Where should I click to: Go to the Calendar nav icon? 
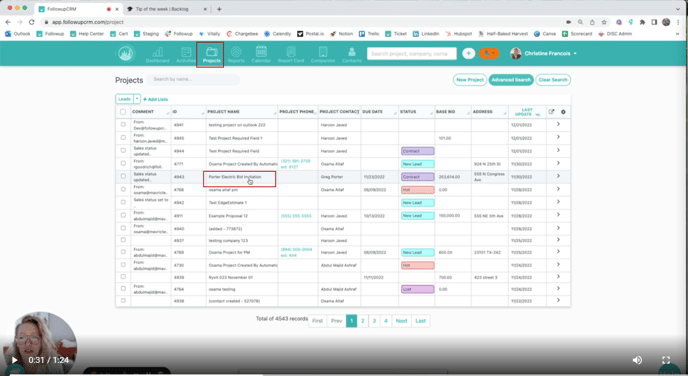pyautogui.click(x=261, y=54)
